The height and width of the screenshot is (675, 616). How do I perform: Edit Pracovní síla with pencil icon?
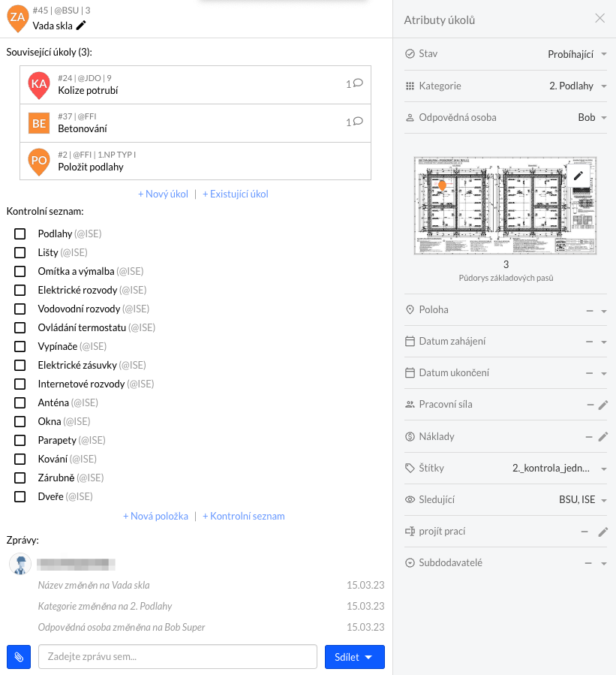tap(603, 405)
